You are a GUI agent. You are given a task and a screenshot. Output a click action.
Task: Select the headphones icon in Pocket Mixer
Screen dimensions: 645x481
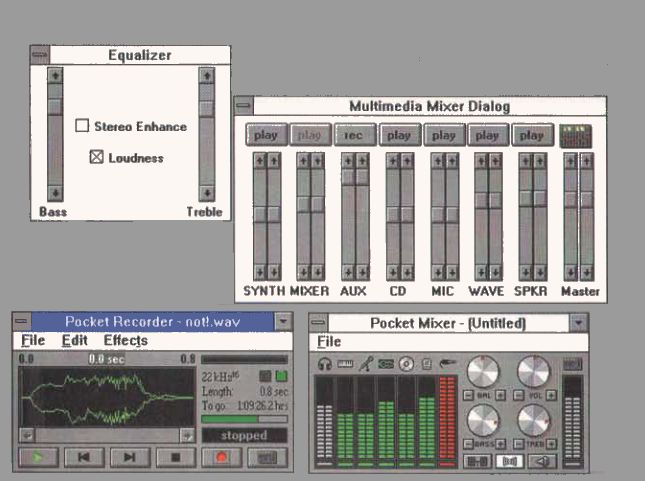point(325,364)
